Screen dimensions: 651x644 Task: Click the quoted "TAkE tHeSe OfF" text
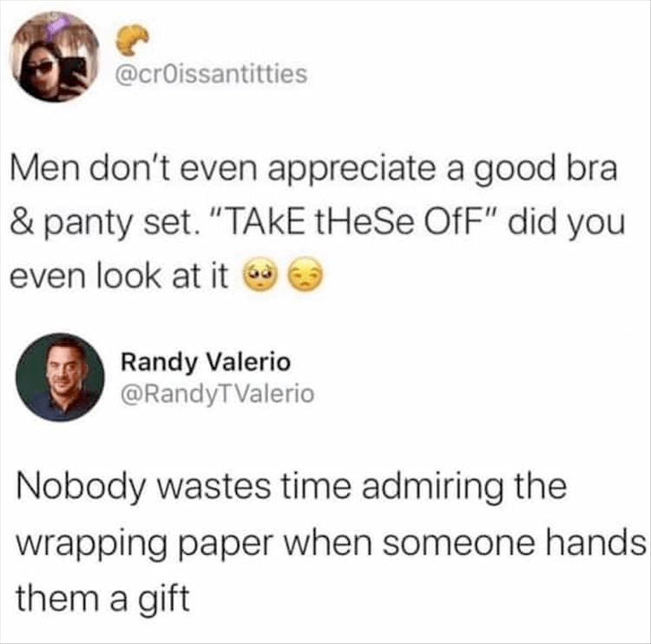coord(355,222)
